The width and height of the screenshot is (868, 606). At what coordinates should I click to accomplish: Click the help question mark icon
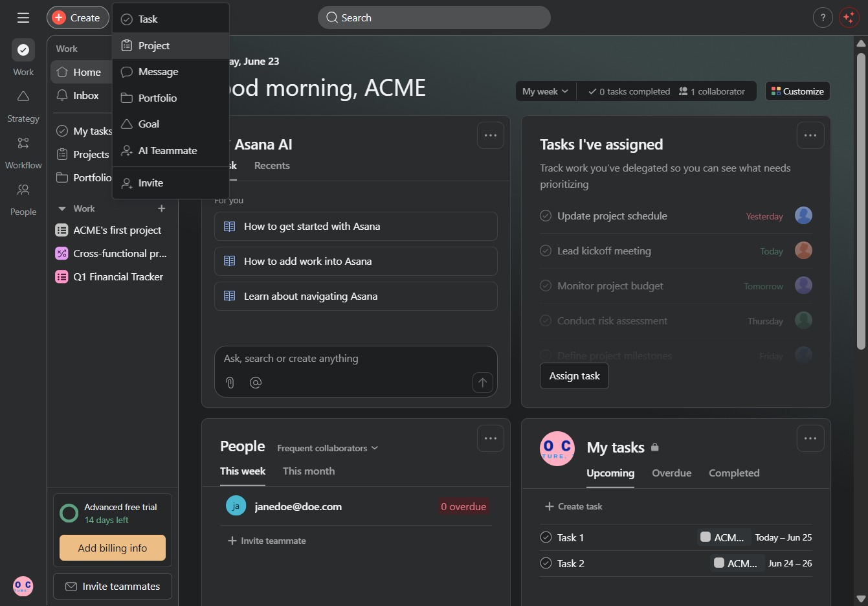click(823, 17)
